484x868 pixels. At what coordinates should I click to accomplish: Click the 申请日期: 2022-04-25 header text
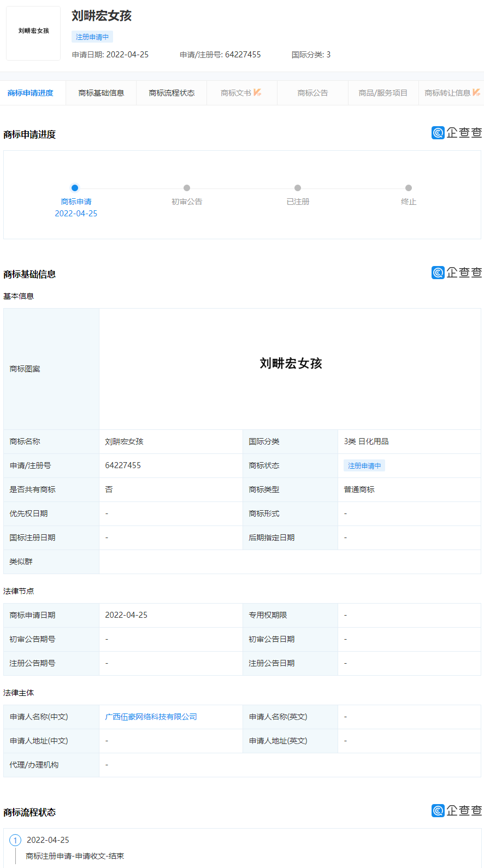(110, 55)
